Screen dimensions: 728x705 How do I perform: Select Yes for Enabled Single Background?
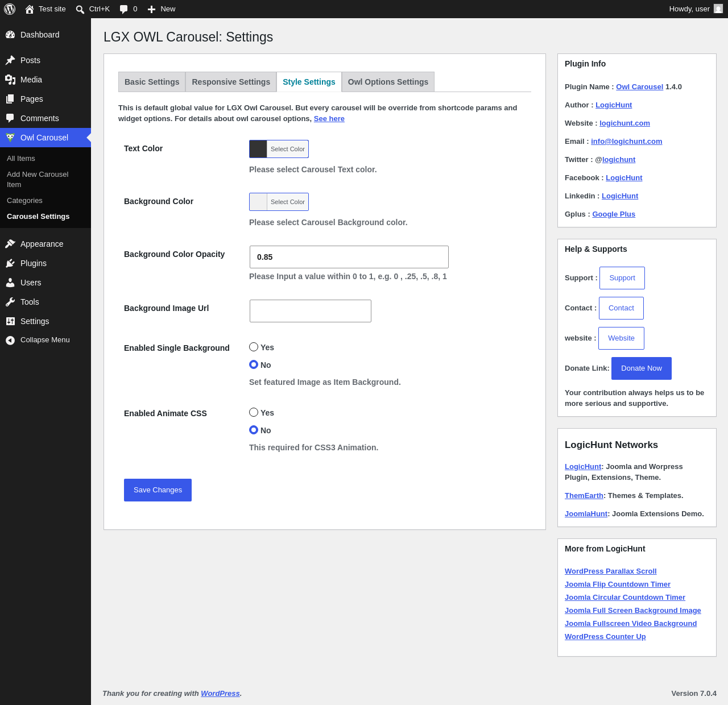coord(254,347)
